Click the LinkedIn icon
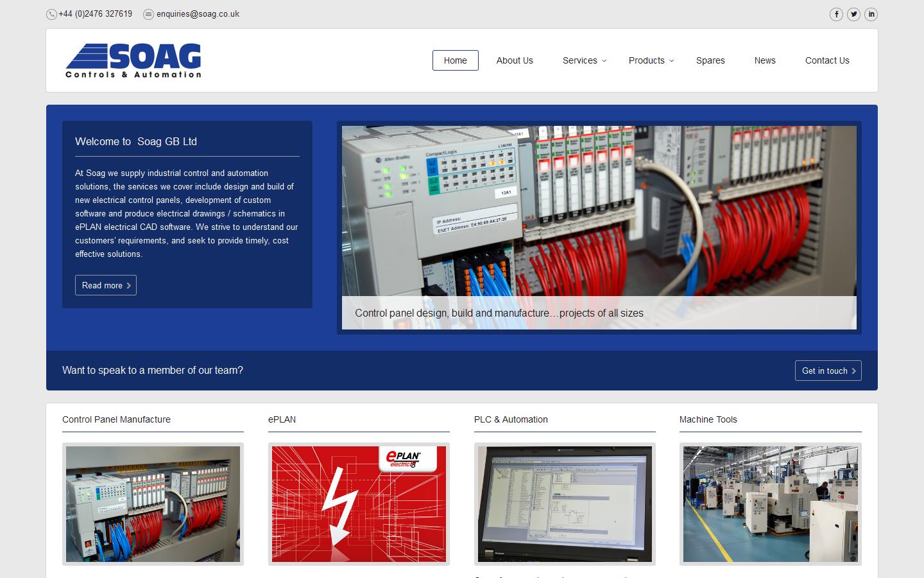This screenshot has height=578, width=924. (x=871, y=14)
